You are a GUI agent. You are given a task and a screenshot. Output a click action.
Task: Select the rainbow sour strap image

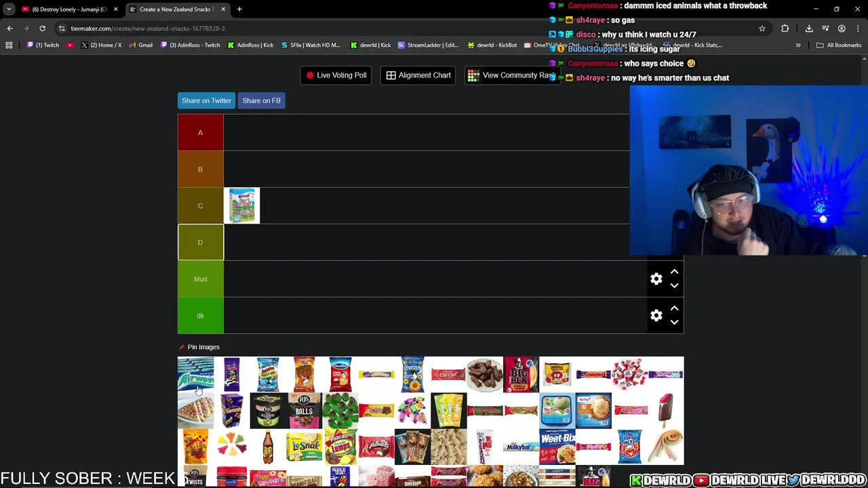point(665,447)
